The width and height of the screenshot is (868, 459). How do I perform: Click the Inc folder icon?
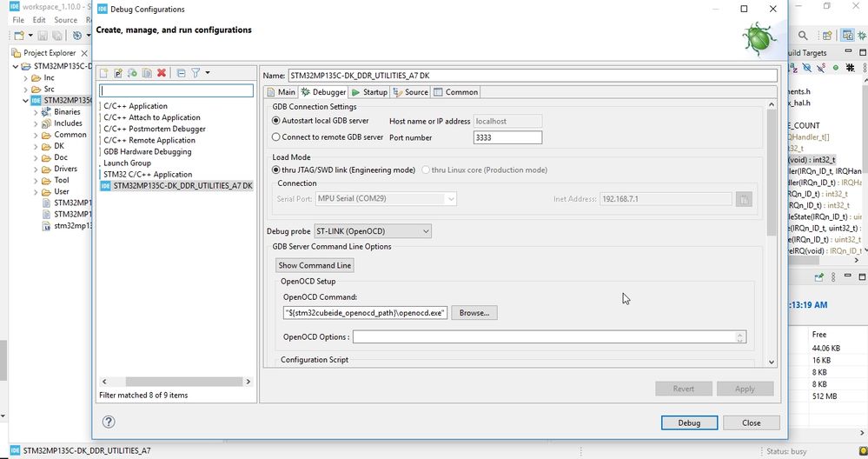coord(36,78)
